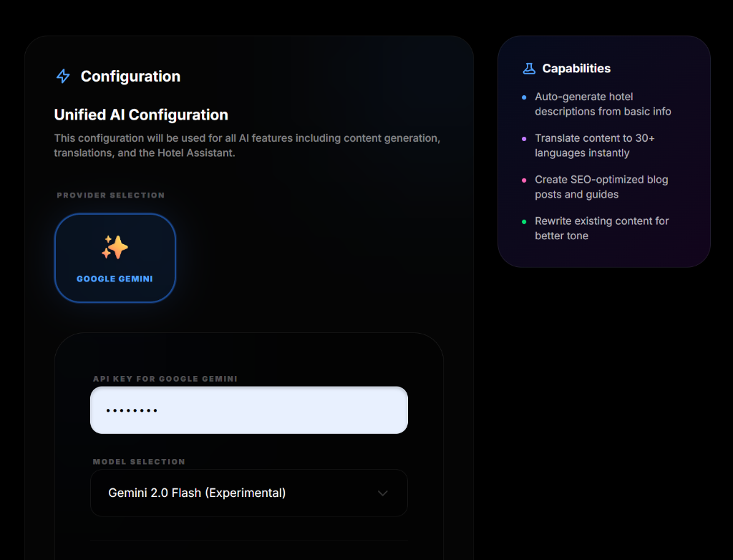Screen dimensions: 733x560
Task: Click the flask icon next to Capabilities
Action: 529,69
